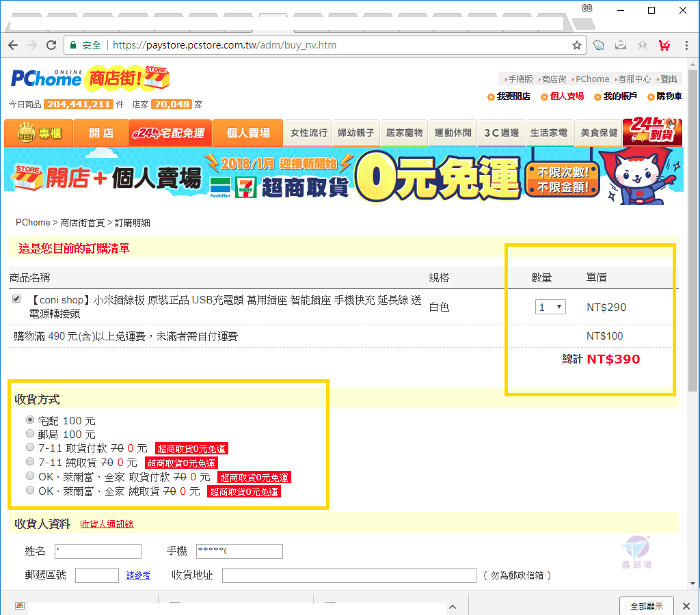
Task: Select 7-11 取貨付款 pickup option
Action: point(30,447)
